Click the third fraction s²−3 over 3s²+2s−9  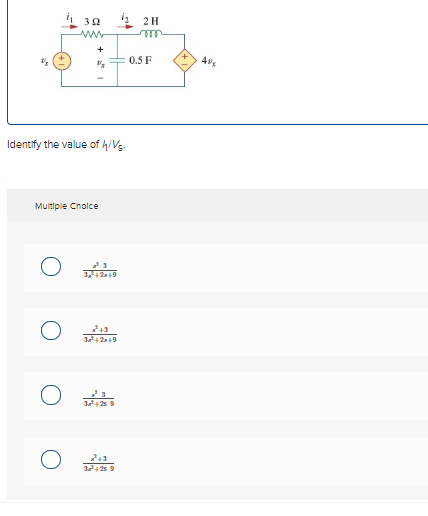click(99, 399)
